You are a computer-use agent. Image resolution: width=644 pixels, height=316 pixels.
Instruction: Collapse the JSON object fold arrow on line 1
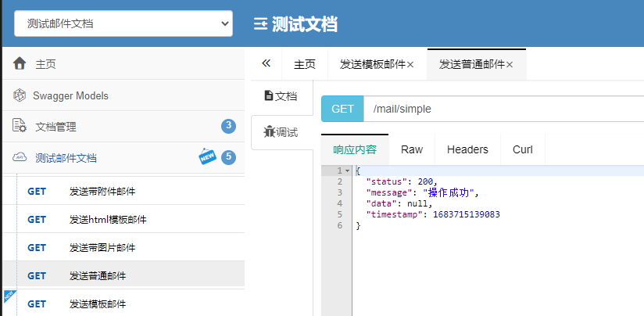(347, 171)
